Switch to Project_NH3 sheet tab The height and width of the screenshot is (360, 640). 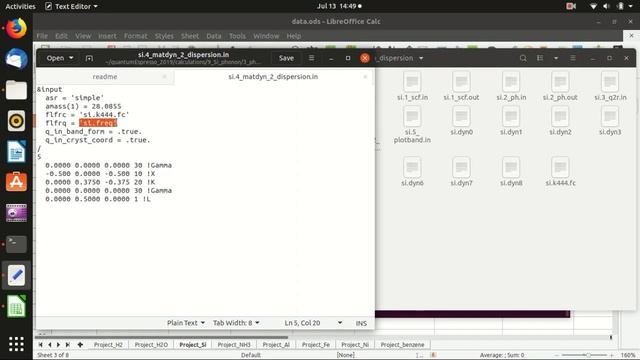234,344
